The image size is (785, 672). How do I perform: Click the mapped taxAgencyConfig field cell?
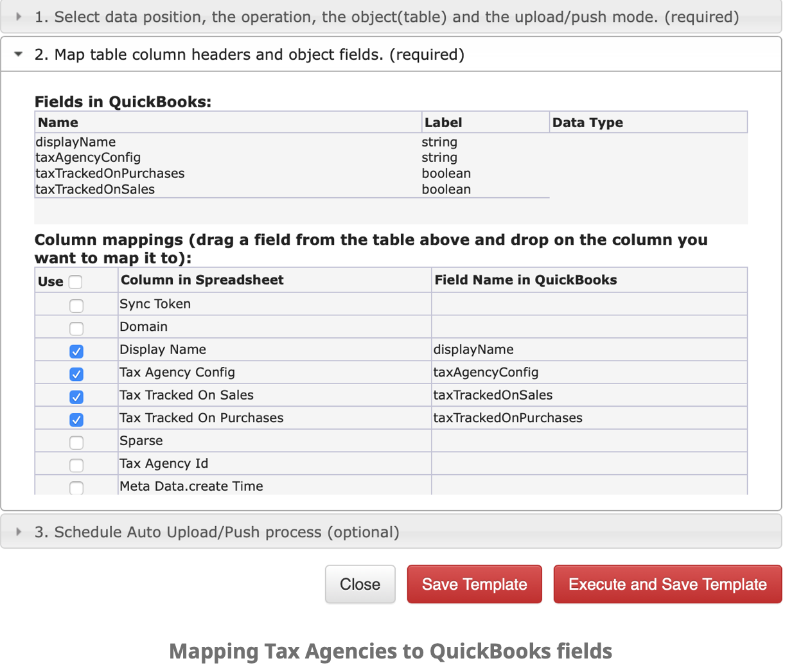click(x=590, y=373)
